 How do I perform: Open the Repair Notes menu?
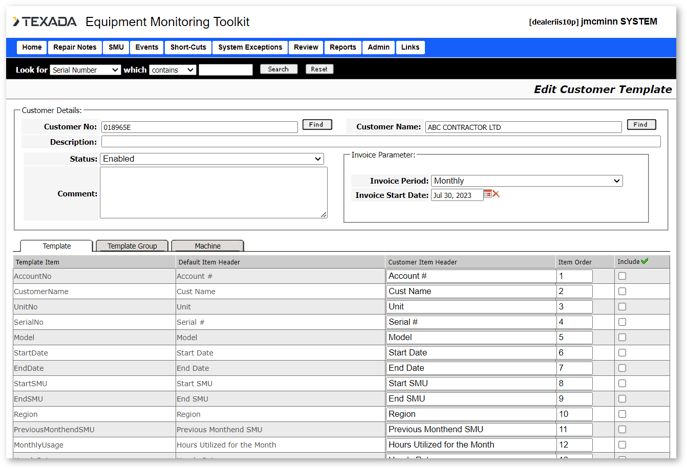75,47
